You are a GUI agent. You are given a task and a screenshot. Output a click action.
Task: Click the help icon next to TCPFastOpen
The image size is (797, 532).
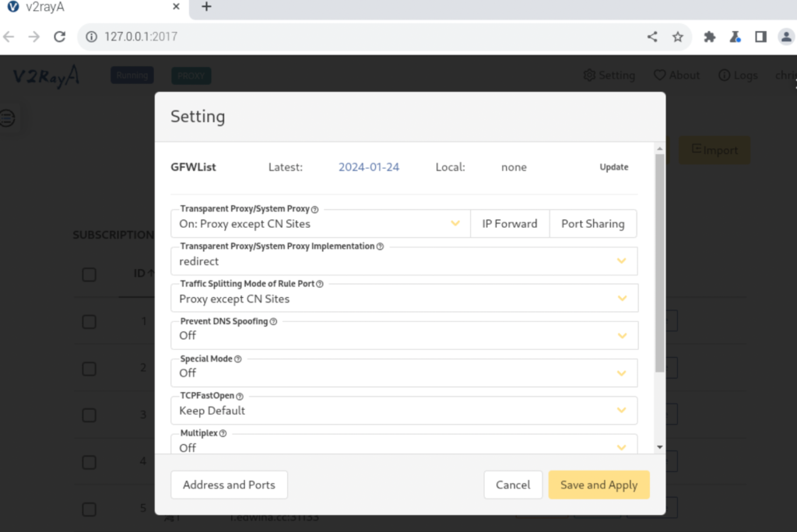(240, 397)
